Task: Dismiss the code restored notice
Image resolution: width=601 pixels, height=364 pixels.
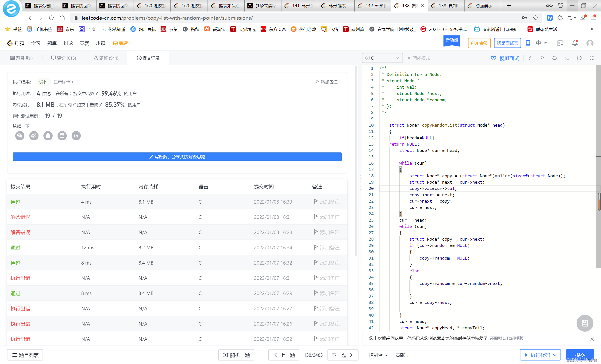Action: point(592,339)
